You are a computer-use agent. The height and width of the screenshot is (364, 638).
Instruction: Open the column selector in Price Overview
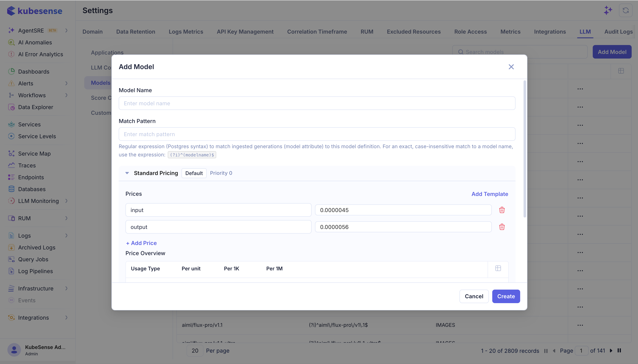(498, 268)
